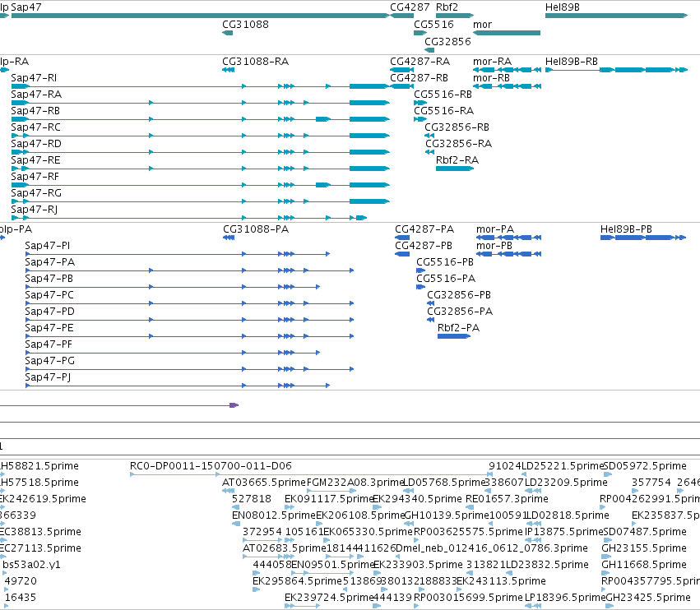This screenshot has height=610, width=700.
Task: Click the Sap47-RJ transcript label
Action: coord(34,210)
